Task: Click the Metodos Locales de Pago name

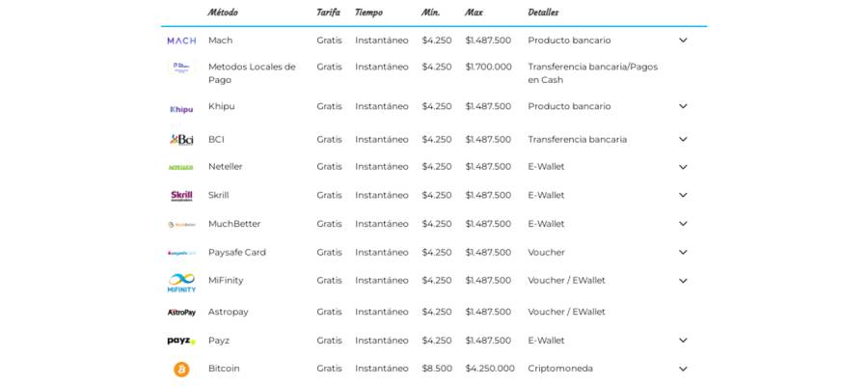Action: click(x=252, y=73)
